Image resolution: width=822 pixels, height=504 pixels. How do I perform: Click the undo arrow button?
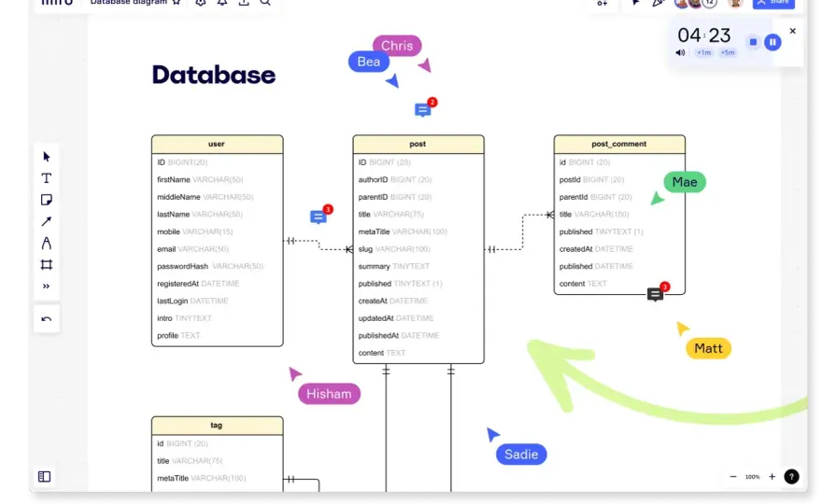46,319
